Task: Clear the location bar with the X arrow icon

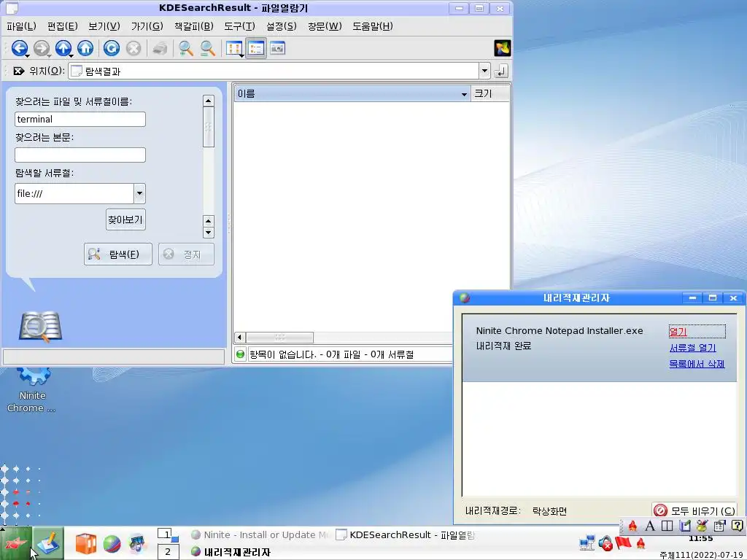Action: pos(18,71)
